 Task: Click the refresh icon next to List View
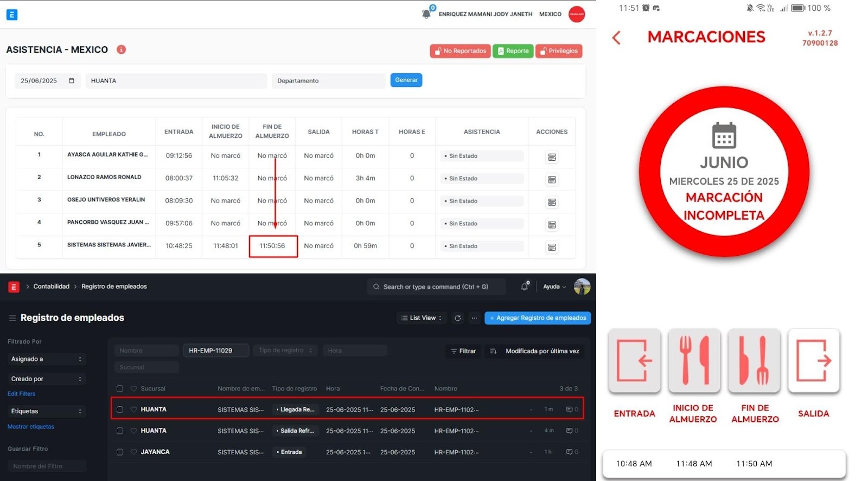tap(458, 318)
